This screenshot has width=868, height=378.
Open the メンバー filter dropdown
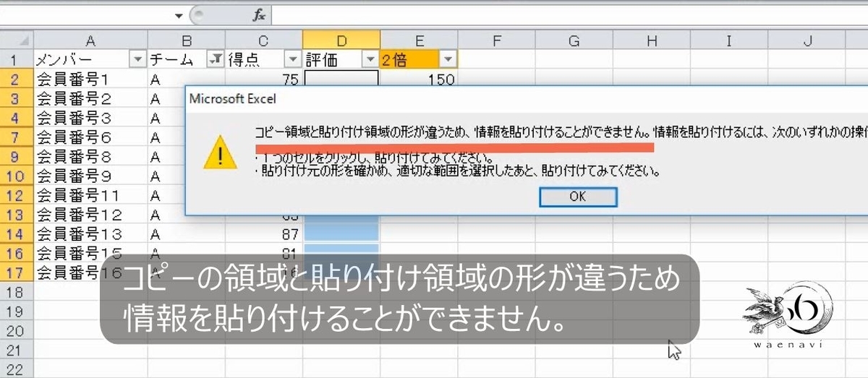coord(138,60)
